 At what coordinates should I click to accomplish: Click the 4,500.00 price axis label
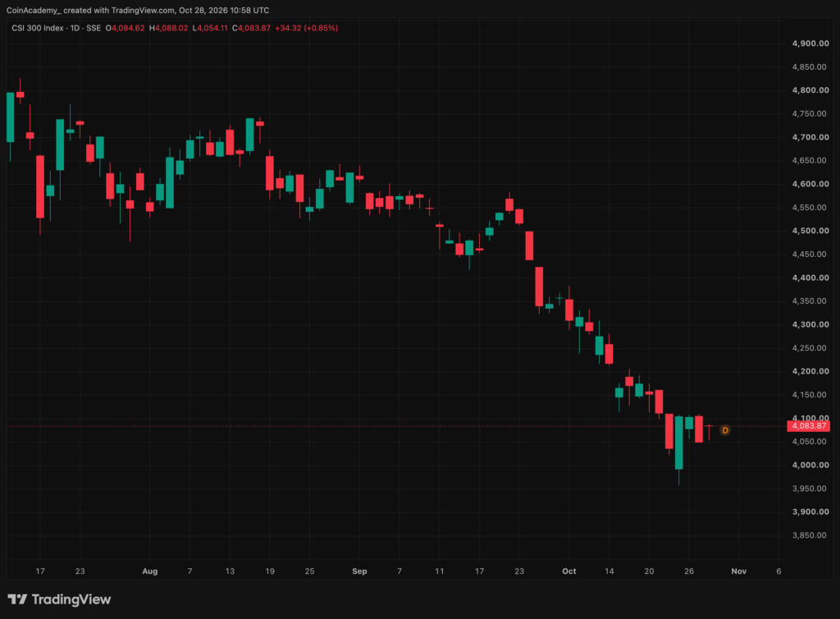click(x=810, y=231)
